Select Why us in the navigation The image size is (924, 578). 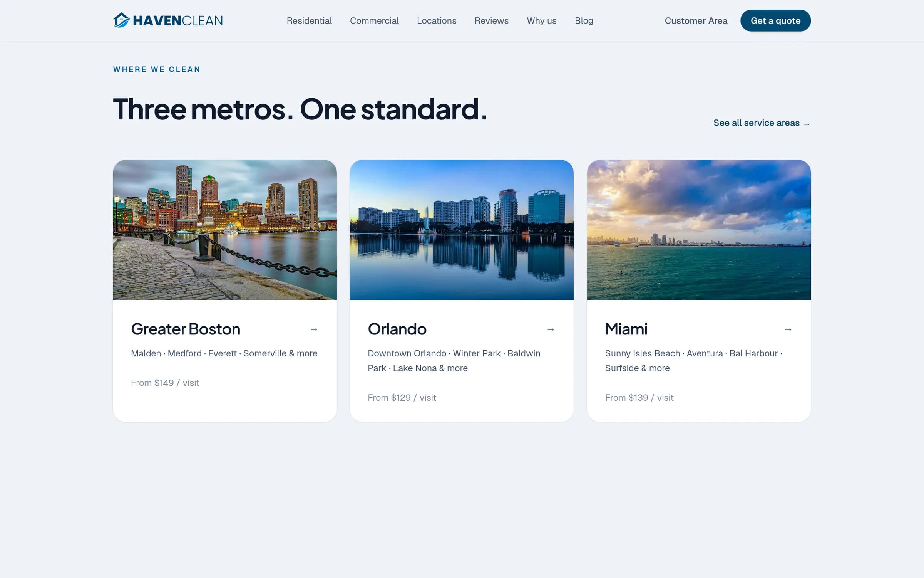click(x=542, y=21)
